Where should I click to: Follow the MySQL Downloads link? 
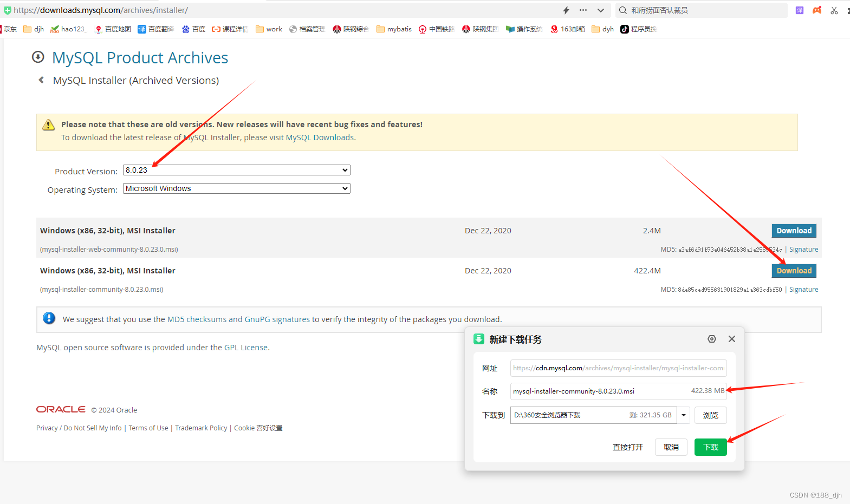click(x=320, y=138)
